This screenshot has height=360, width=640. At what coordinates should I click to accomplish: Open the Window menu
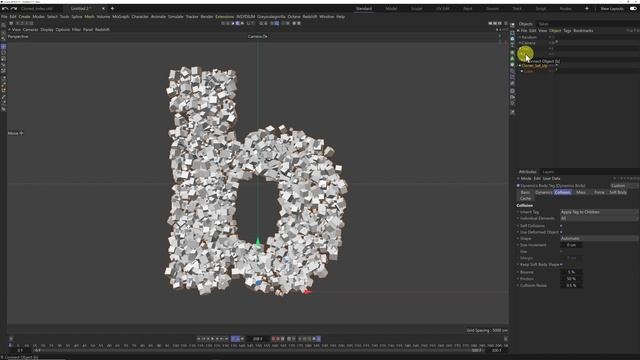click(327, 17)
